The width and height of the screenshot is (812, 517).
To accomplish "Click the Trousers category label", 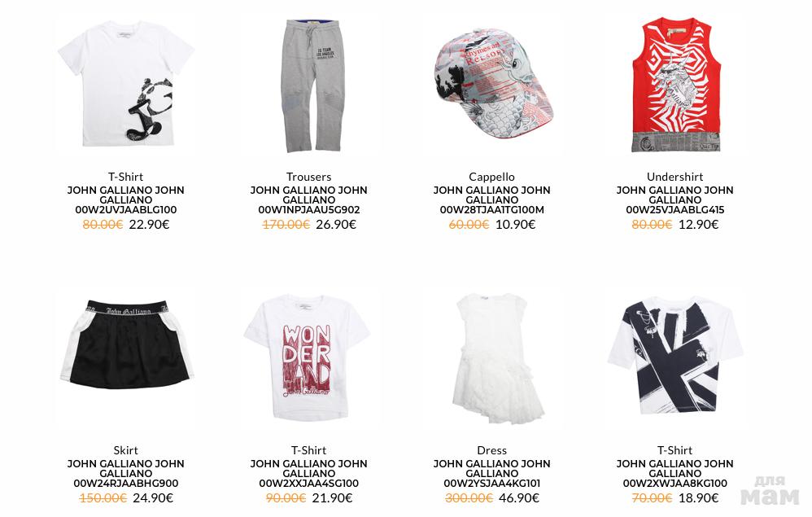I will (x=308, y=177).
